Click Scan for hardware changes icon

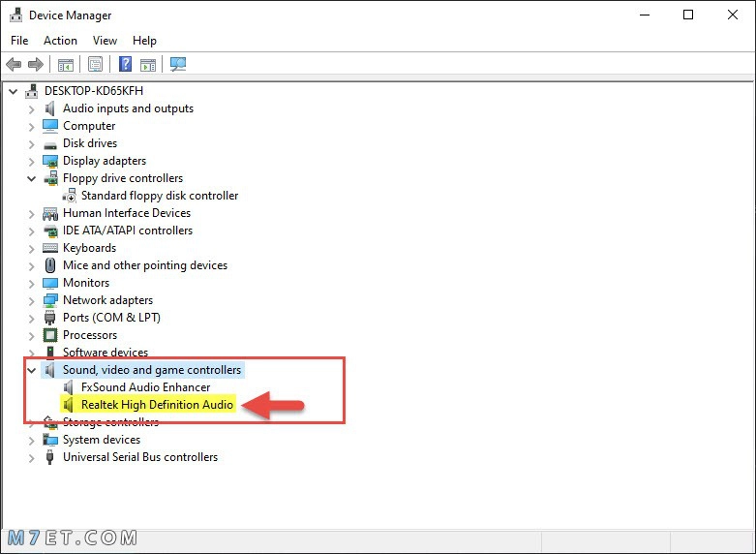point(178,64)
